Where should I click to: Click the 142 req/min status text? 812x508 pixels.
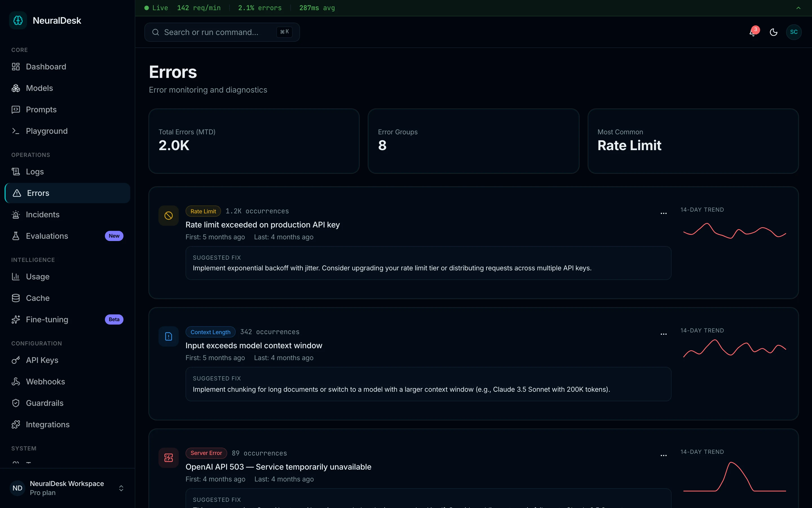(x=199, y=8)
